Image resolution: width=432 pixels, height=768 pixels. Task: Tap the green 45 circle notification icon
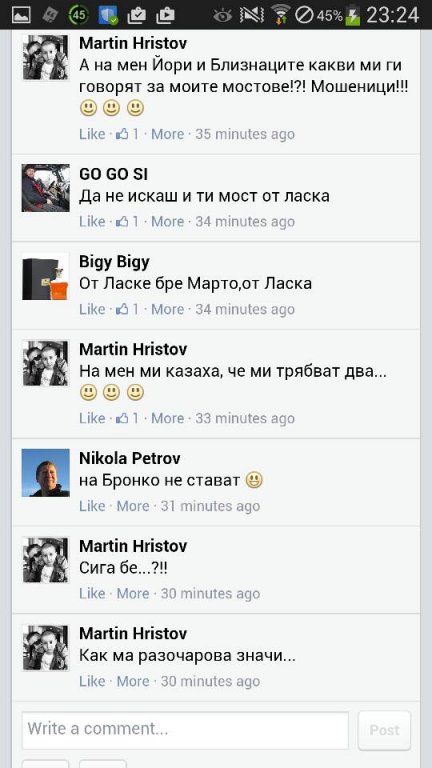(79, 14)
